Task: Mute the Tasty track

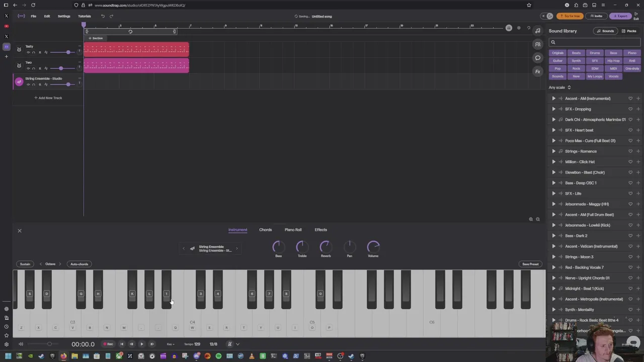Action: coord(28,52)
